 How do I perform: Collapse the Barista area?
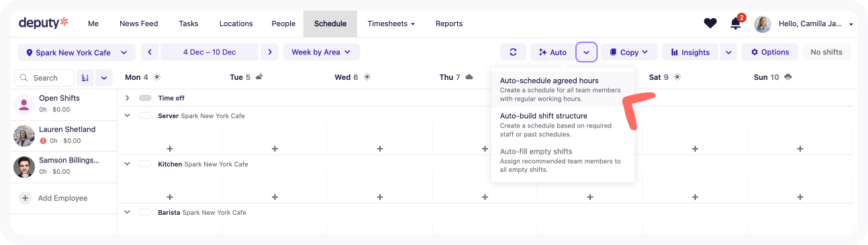(x=127, y=212)
